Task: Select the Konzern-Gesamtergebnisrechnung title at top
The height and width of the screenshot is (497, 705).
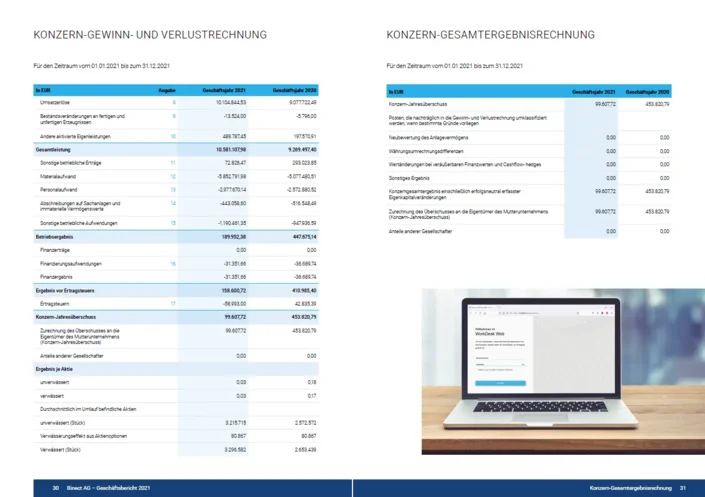Action: click(x=490, y=35)
